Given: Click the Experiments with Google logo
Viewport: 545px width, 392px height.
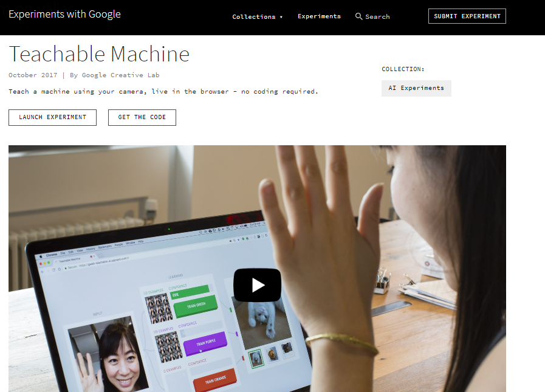Looking at the screenshot, I should [x=64, y=14].
